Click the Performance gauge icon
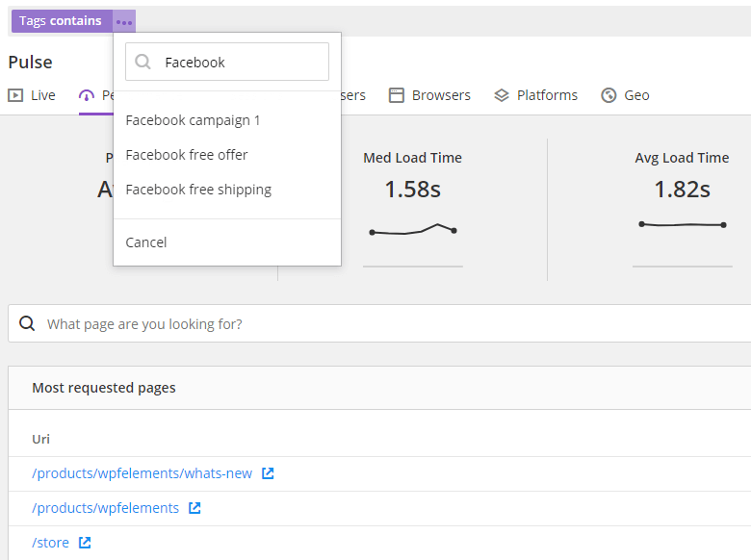 tap(87, 95)
